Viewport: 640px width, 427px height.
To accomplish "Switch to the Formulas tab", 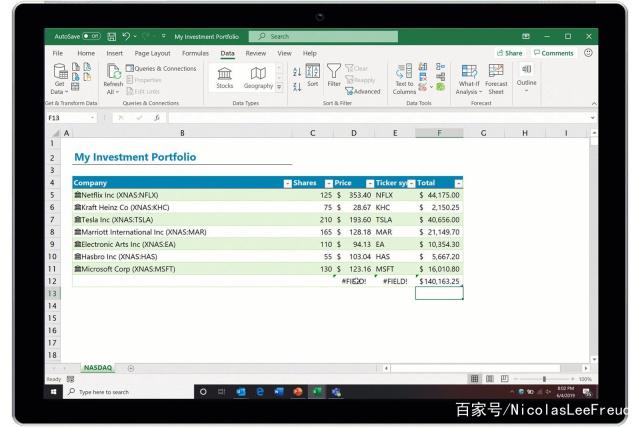I will [195, 53].
